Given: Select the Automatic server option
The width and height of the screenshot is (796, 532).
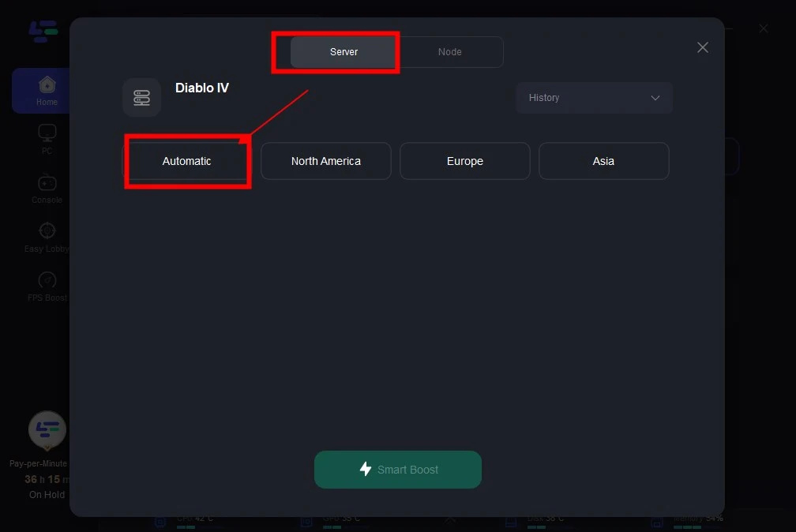Looking at the screenshot, I should coord(187,161).
